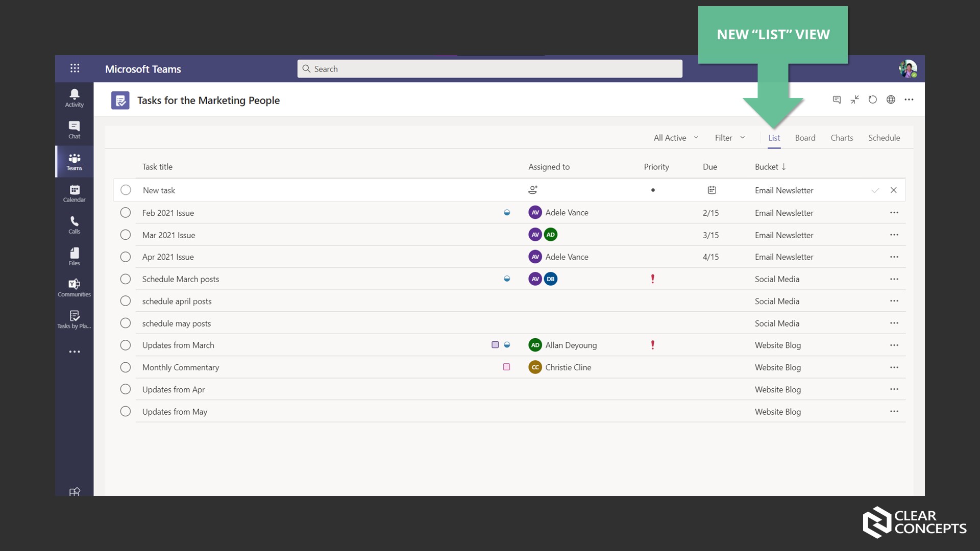Sort by the Task title column header
This screenshot has width=980, height=551.
(x=157, y=167)
